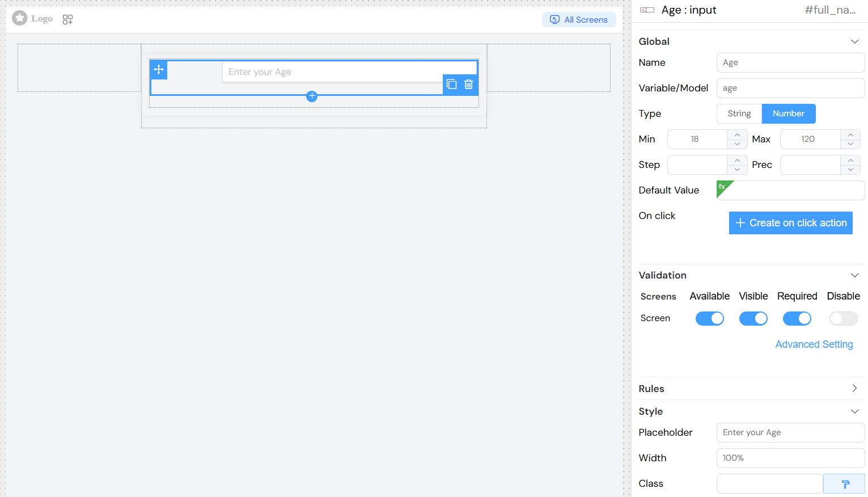Screen dimensions: 868x497
Task: Open All Screens view
Action: point(579,19)
